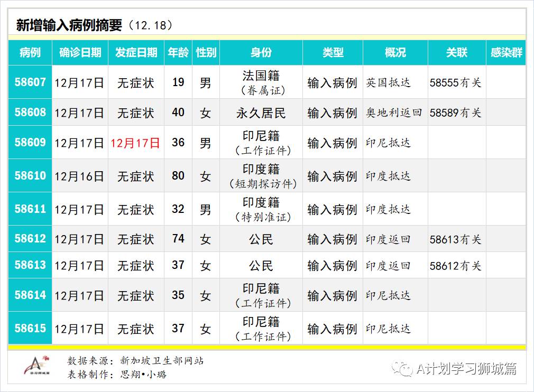Click the yellow divider bar below the table
The height and width of the screenshot is (392, 534).
pyautogui.click(x=267, y=348)
